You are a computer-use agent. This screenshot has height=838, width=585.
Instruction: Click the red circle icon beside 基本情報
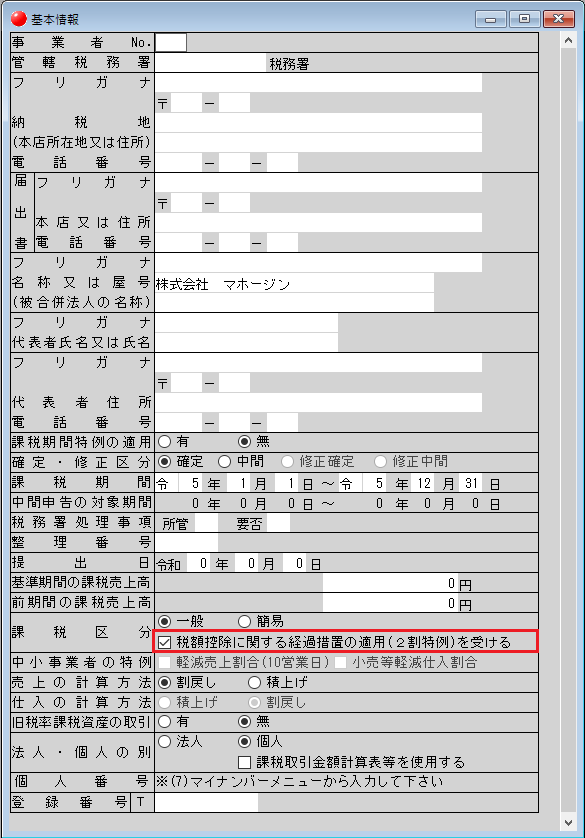pos(19,19)
